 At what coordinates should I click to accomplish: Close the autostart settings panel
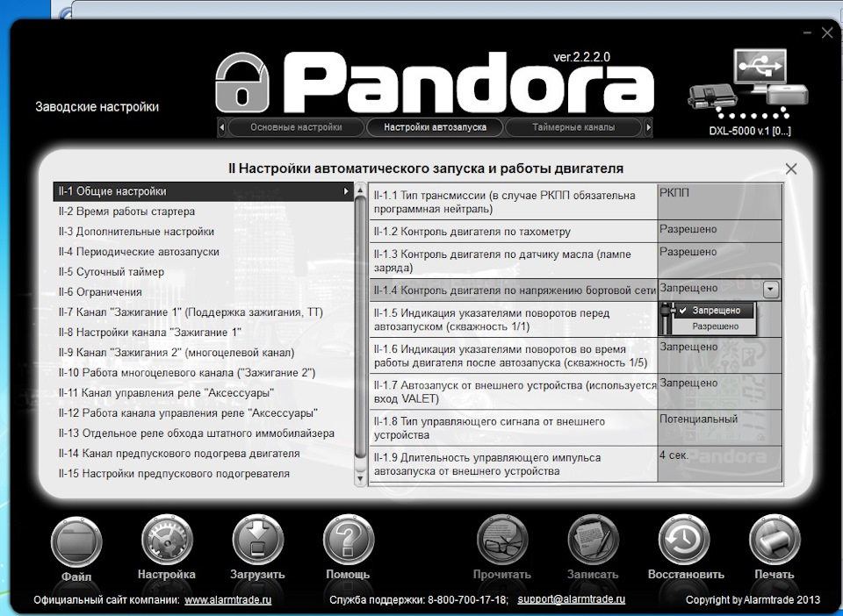coord(790,169)
